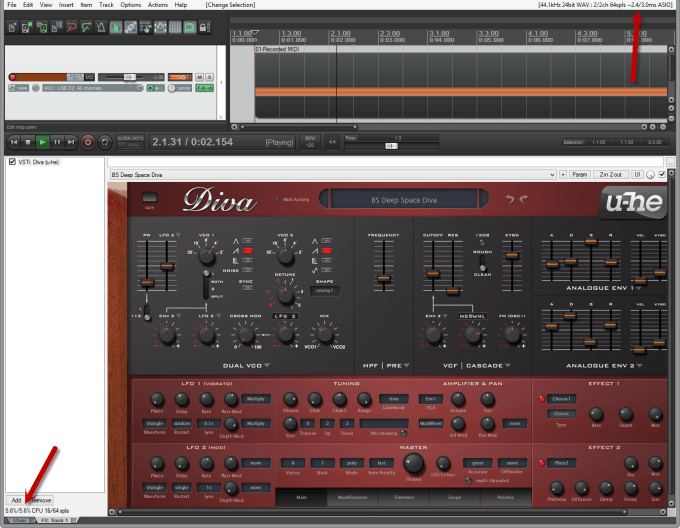Arm track for recording with red button
This screenshot has width=680, height=528.
[x=13, y=76]
